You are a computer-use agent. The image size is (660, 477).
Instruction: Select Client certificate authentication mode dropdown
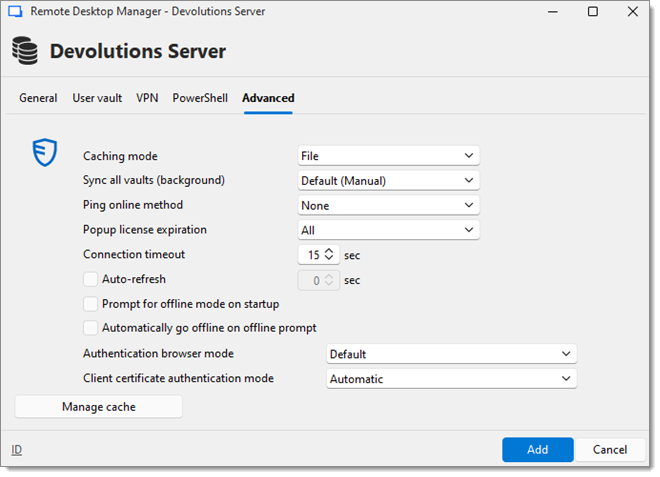(x=451, y=379)
